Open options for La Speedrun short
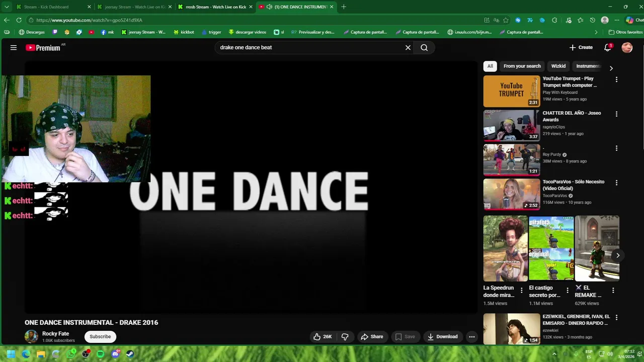The width and height of the screenshot is (644, 362). [521, 291]
